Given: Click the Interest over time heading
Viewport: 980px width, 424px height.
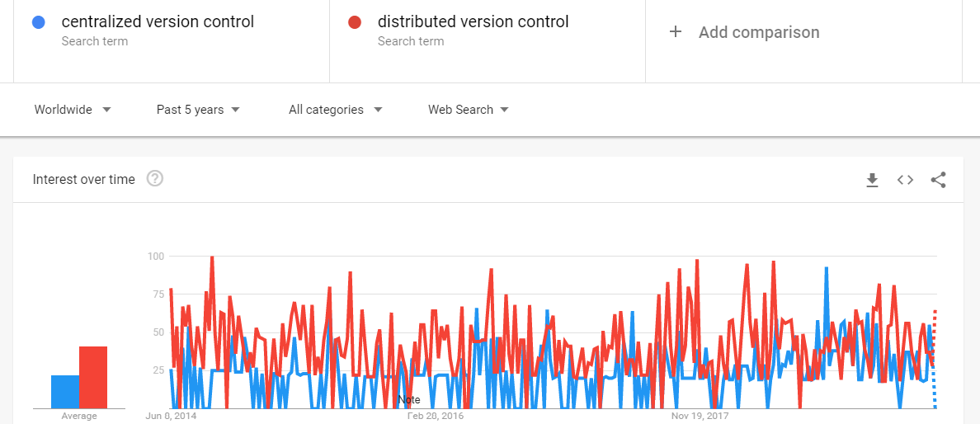Looking at the screenshot, I should click(84, 180).
